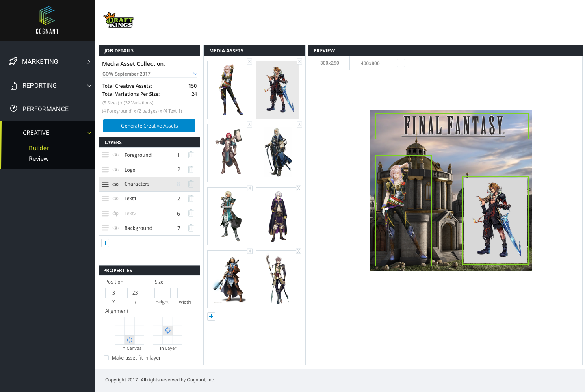Delete the Background layer with trash icon
The width and height of the screenshot is (585, 392).
click(191, 228)
